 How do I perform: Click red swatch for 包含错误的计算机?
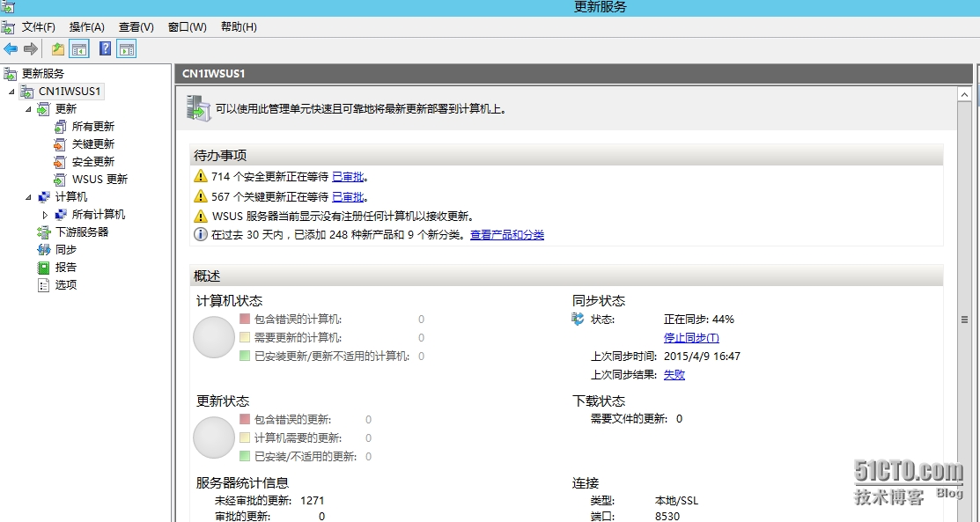(x=245, y=319)
